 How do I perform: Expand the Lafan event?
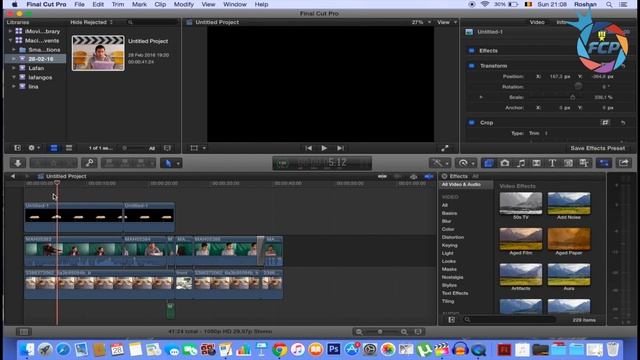(x=14, y=68)
